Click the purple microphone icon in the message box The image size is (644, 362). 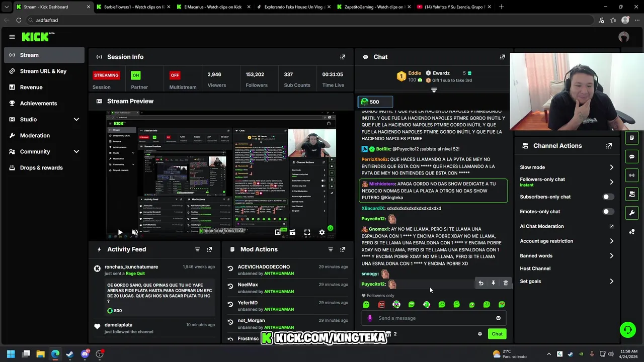pos(370,318)
